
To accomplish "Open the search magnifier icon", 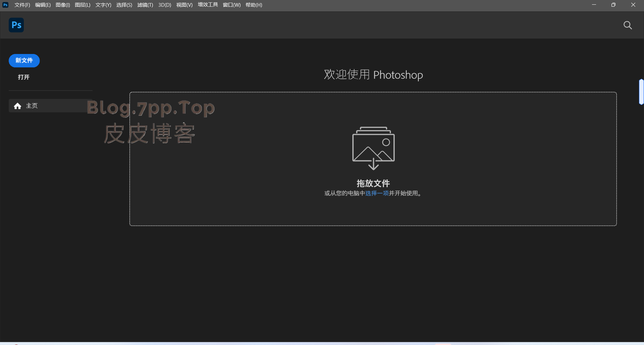I will (x=628, y=25).
